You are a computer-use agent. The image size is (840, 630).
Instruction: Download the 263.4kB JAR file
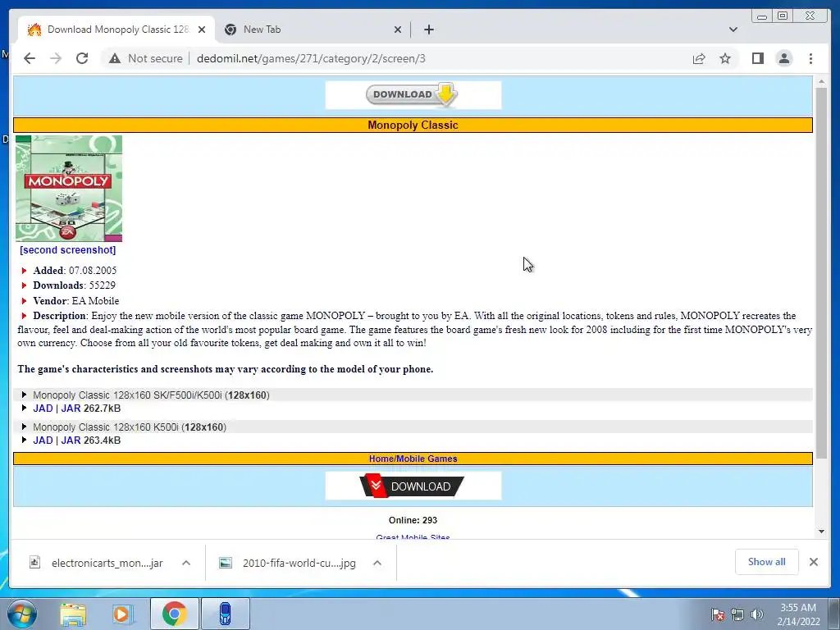pyautogui.click(x=71, y=441)
